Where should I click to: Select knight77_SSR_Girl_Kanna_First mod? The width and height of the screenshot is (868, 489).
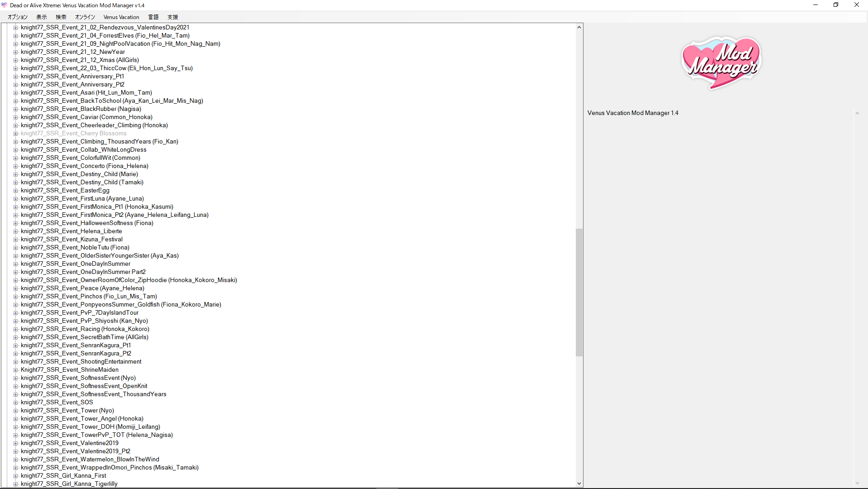63,476
